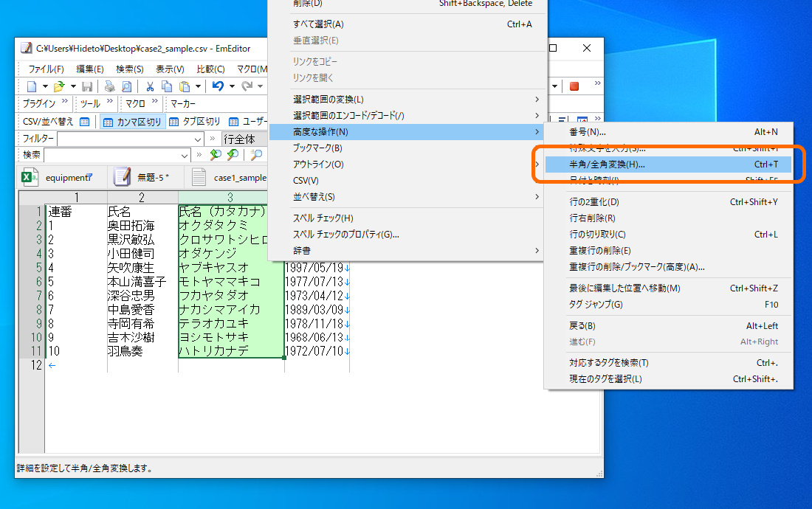812x509 pixels.
Task: Open the CSV/並べ替え icon
Action: point(84,122)
